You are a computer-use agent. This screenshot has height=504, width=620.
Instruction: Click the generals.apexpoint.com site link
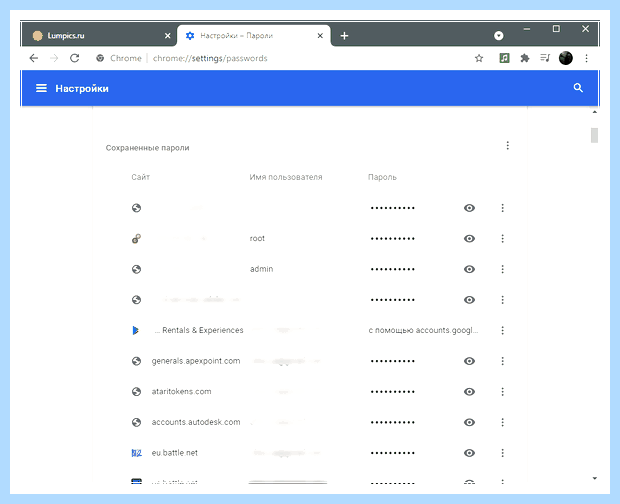coord(196,361)
